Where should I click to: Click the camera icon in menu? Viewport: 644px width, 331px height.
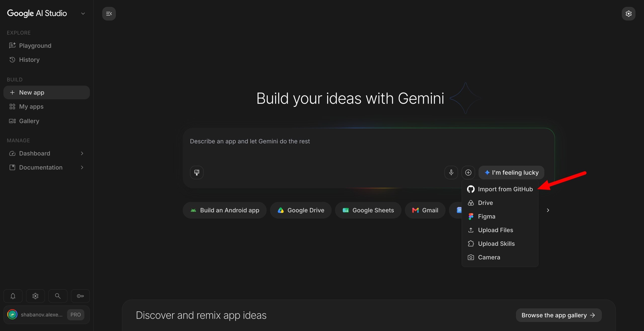(x=471, y=257)
